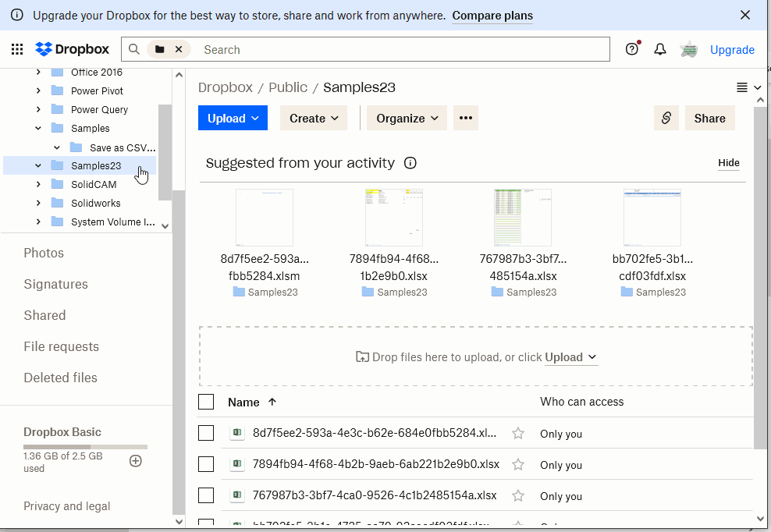Screen dimensions: 771x532
Task: Click the folder tree scrollbar
Action: click(165, 152)
